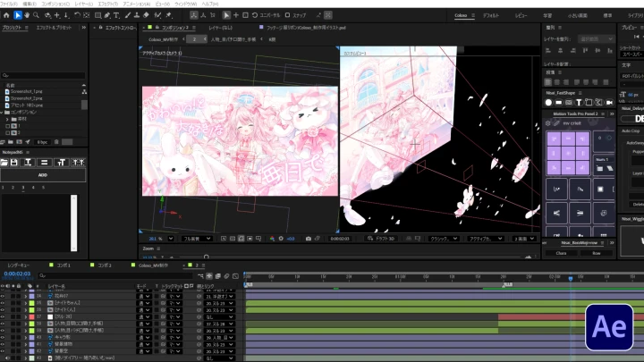Select the Type text tool

pos(116,15)
